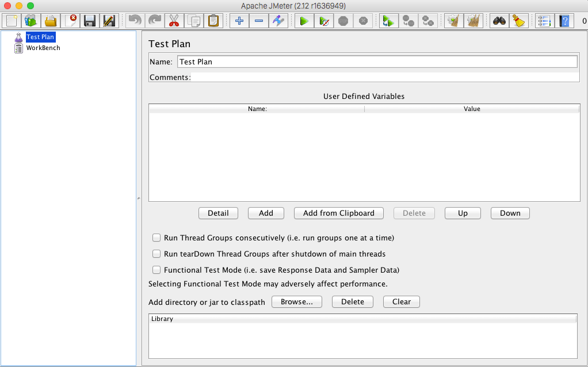Save the test plan with floppy icon
This screenshot has width=588, height=367.
90,21
